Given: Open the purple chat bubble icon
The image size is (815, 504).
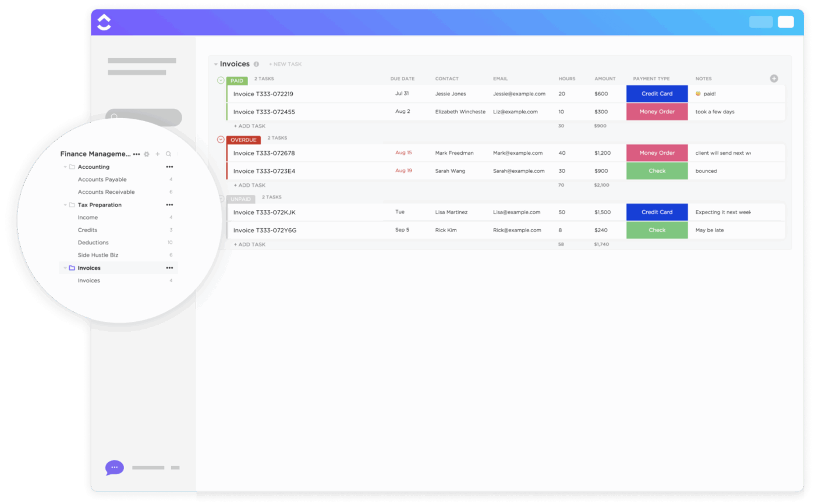Looking at the screenshot, I should click(115, 467).
